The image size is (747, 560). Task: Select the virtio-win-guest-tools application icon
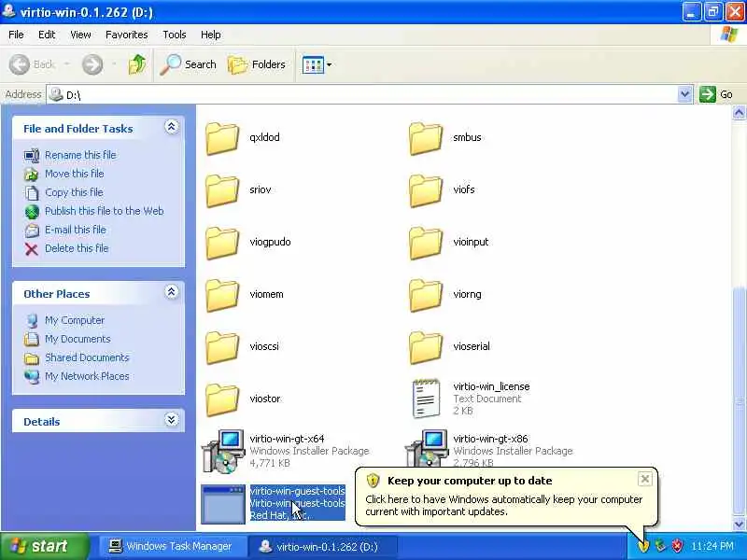point(223,504)
